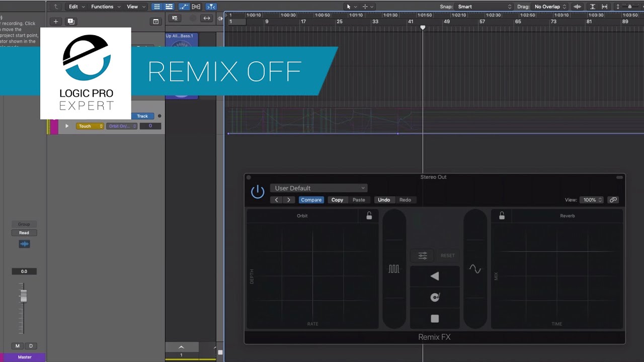This screenshot has width=644, height=362.
Task: Open the Snap Smart dropdown
Action: (x=484, y=7)
